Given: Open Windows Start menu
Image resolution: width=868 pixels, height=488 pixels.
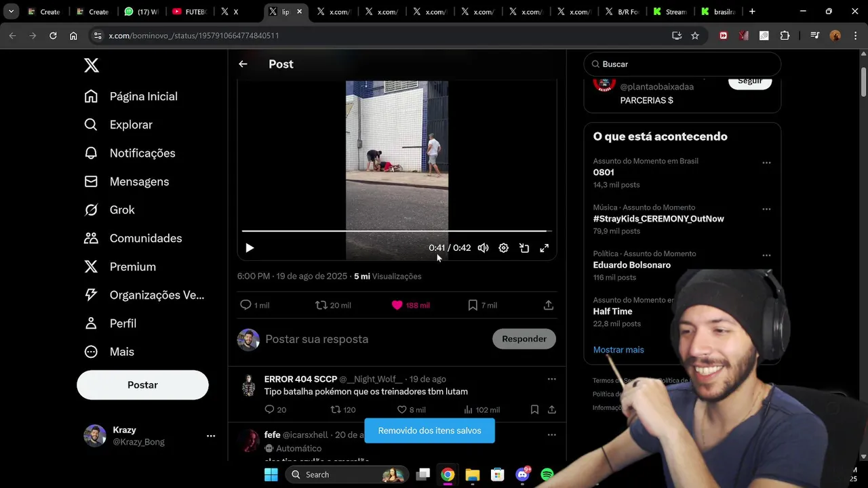Looking at the screenshot, I should click(x=271, y=474).
